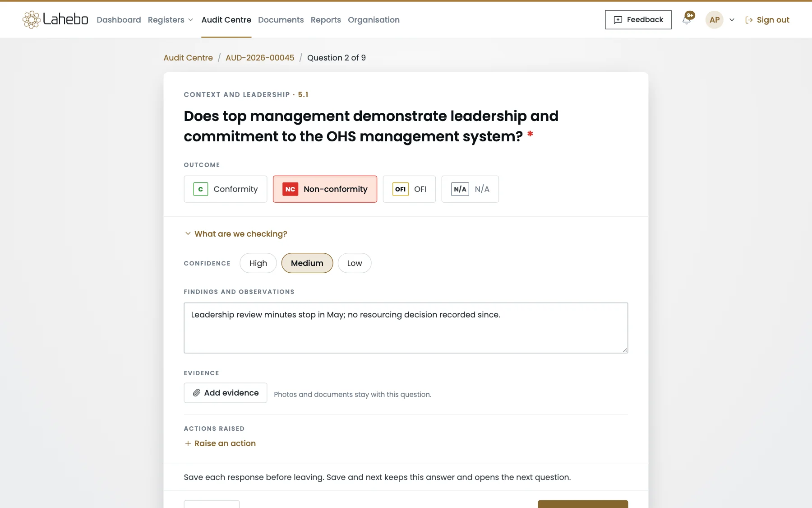812x508 pixels.
Task: Open the user account menu chevron
Action: pos(732,20)
